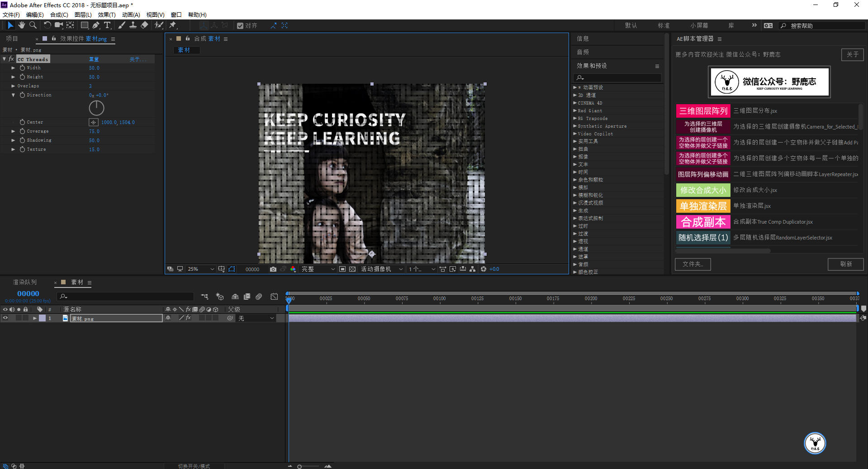Select the Roto Brush tool

tap(159, 25)
